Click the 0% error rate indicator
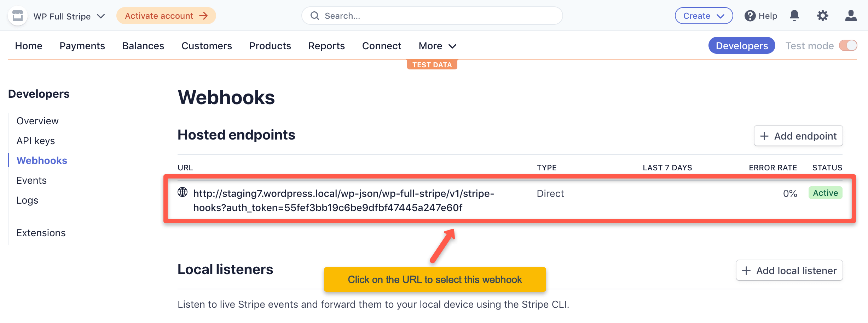The width and height of the screenshot is (868, 323). 790,193
